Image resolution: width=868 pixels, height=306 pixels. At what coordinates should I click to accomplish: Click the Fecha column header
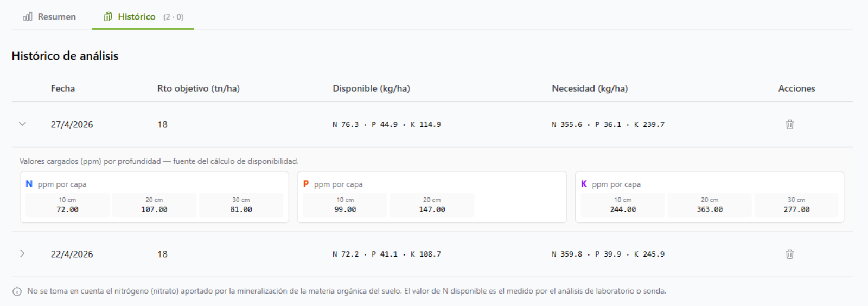63,88
